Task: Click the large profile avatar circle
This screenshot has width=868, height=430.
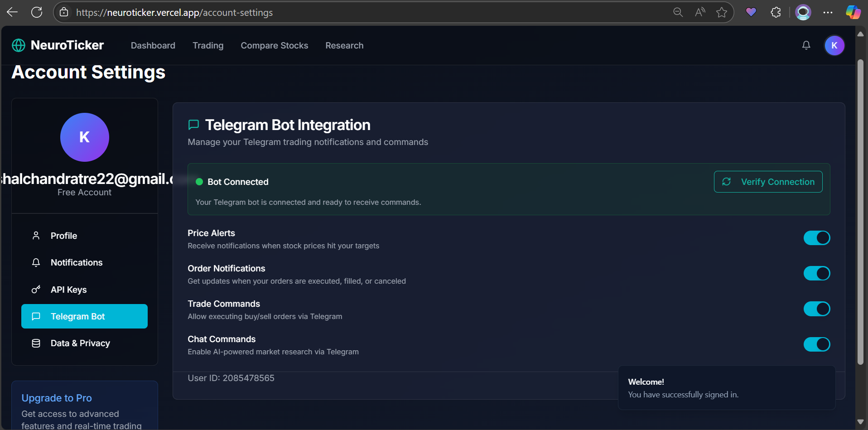Action: click(85, 137)
